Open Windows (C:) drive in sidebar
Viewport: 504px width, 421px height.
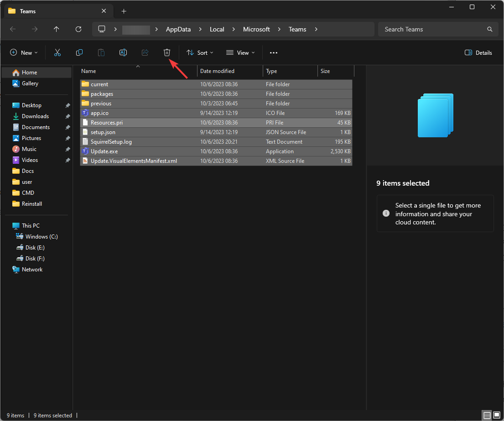click(41, 237)
